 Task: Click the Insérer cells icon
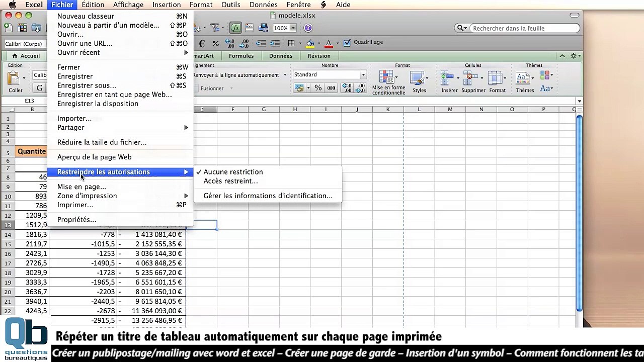447,78
